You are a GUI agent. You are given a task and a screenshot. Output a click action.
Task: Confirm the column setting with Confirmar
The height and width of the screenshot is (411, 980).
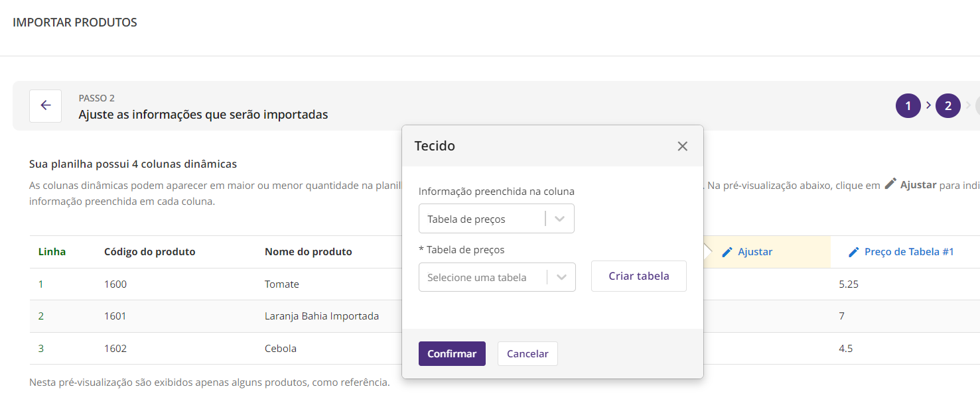452,353
